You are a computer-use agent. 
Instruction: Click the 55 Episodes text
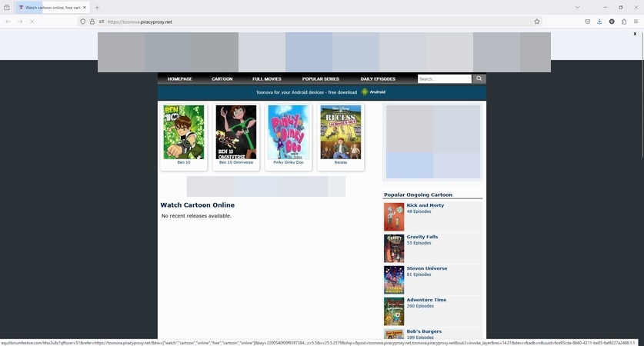(419, 243)
